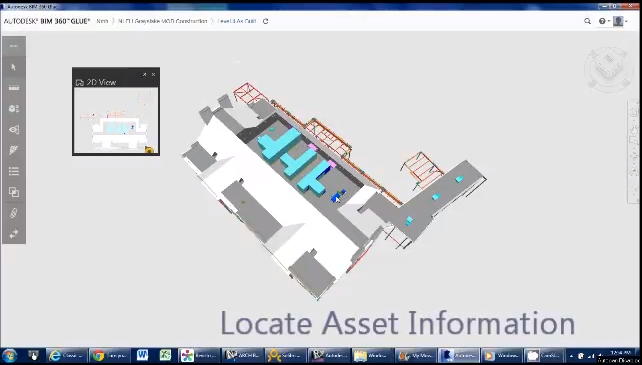Click the 2D View minimap thumbnail

pos(116,120)
